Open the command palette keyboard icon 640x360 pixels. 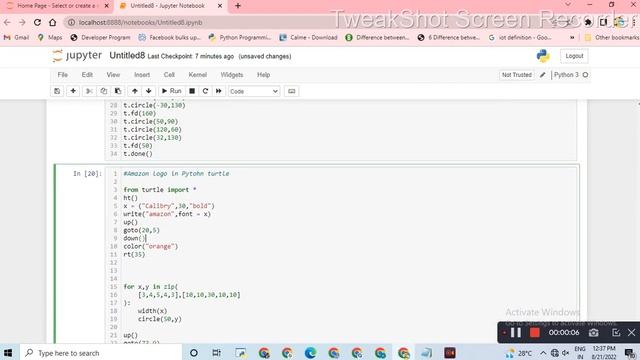[x=291, y=91]
